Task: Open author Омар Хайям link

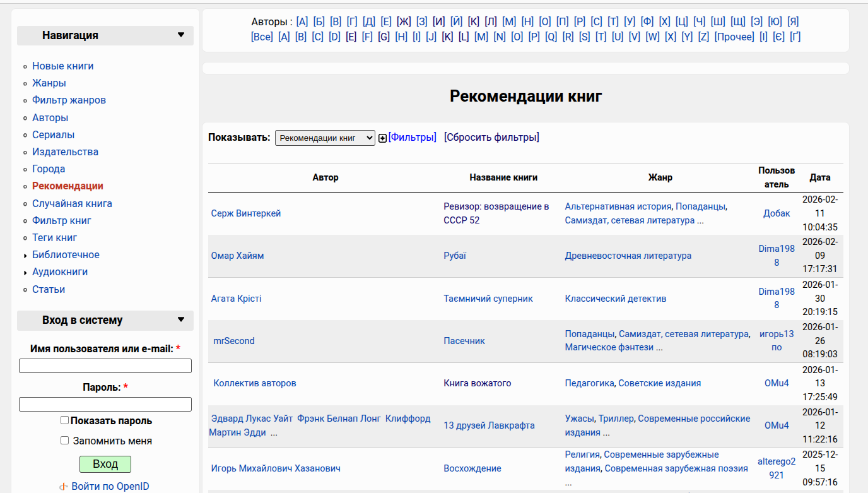Action: [237, 256]
